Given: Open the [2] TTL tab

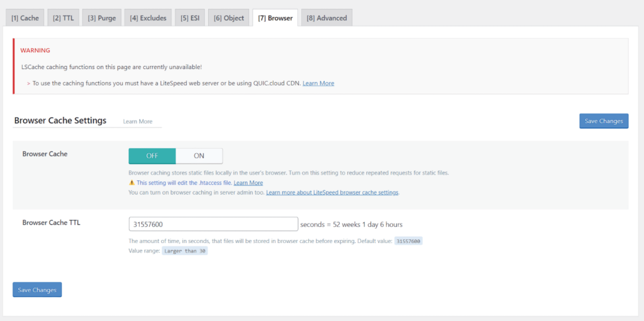Looking at the screenshot, I should tap(64, 18).
